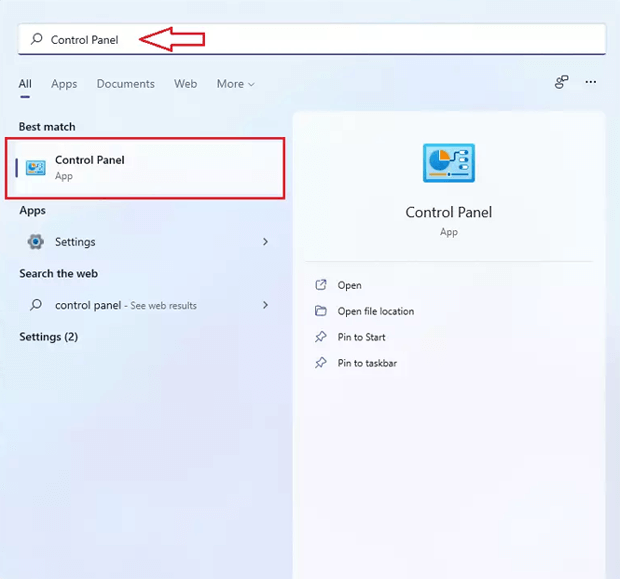Viewport: 620px width, 579px height.
Task: Expand the Settings result chevron arrow
Action: [265, 242]
